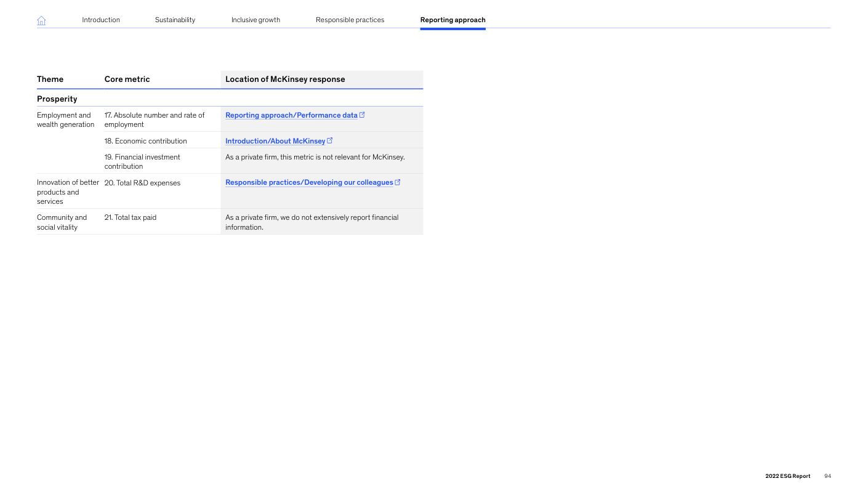Switch to the Sustainability tab
This screenshot has width=868, height=489.
pyautogui.click(x=175, y=20)
